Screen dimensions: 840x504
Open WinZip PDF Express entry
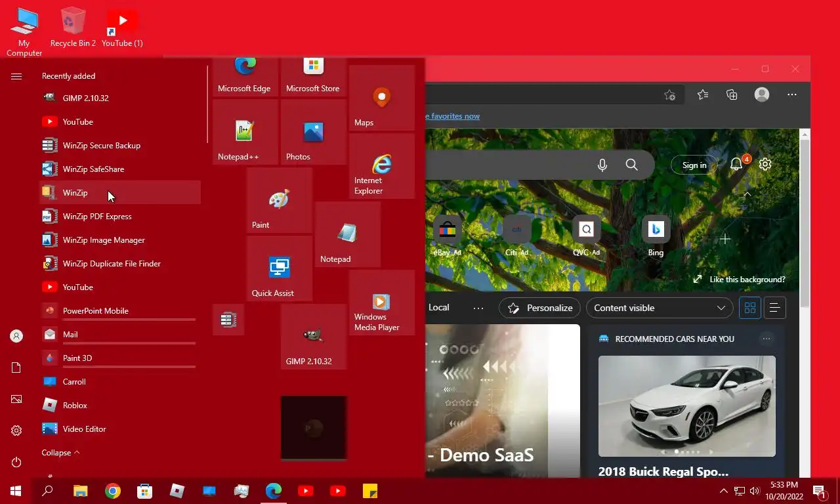(120, 216)
